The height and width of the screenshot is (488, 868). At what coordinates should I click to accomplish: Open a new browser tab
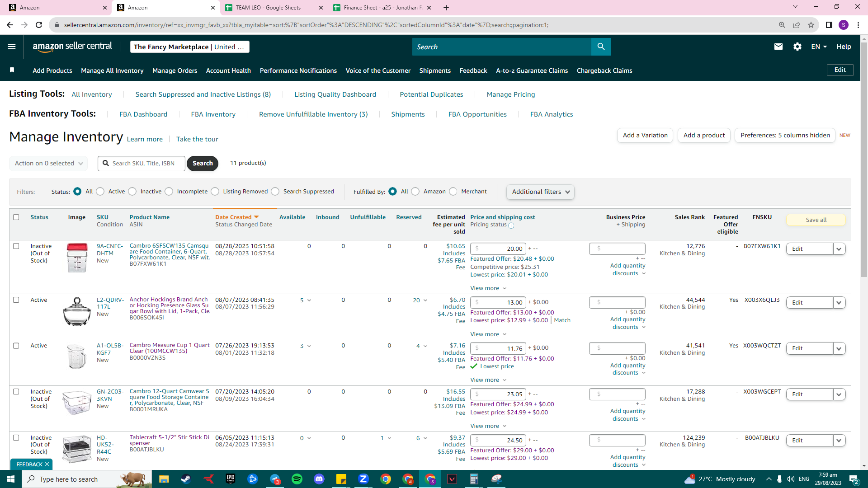click(446, 7)
